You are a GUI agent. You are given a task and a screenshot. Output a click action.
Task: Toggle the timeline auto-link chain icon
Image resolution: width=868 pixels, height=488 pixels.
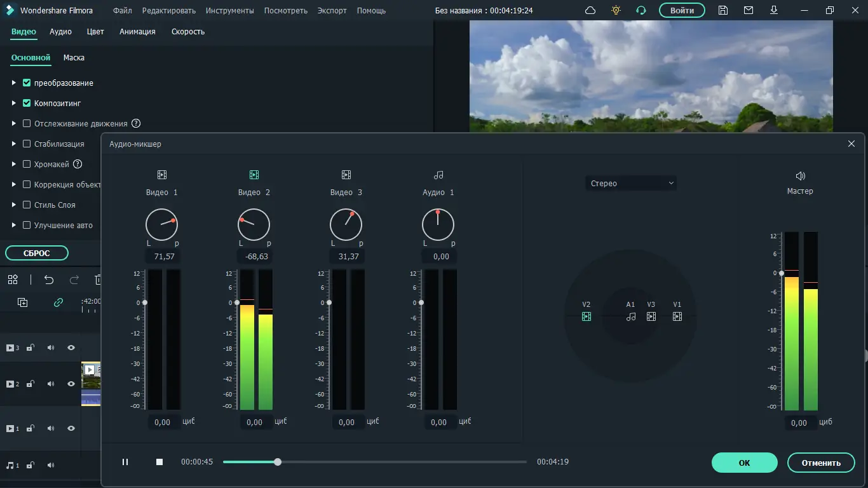(x=58, y=302)
